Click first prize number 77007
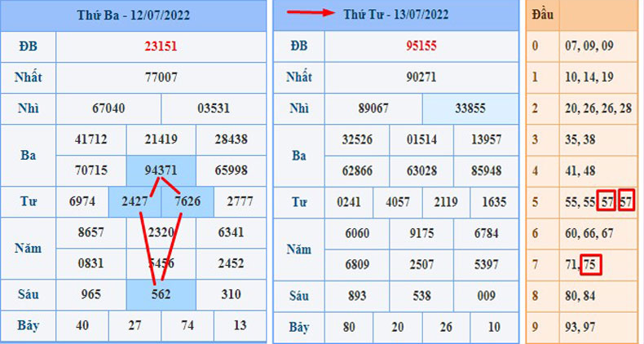 pos(161,77)
